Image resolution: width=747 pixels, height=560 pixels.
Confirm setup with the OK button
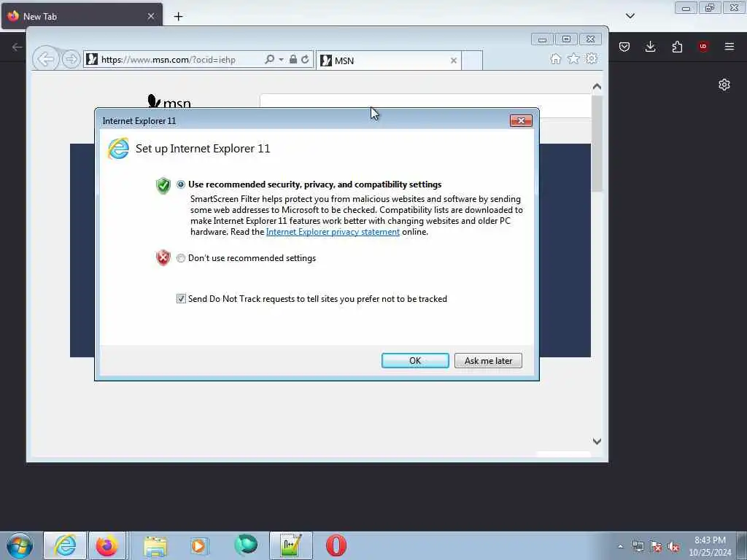415,360
